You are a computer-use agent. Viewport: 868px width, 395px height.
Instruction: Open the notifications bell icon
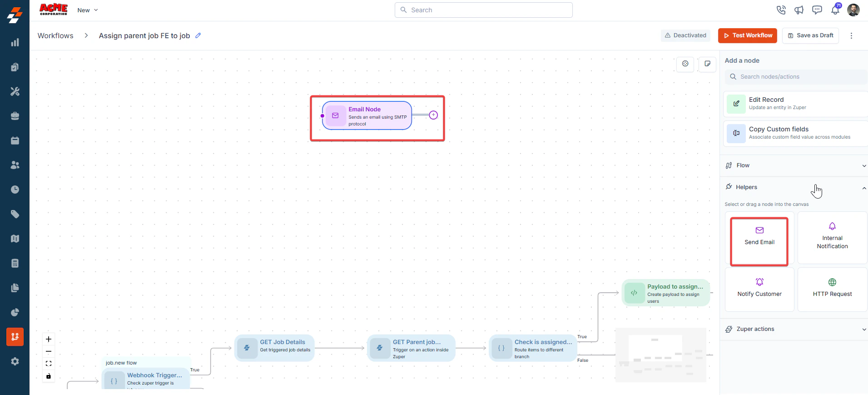(835, 10)
